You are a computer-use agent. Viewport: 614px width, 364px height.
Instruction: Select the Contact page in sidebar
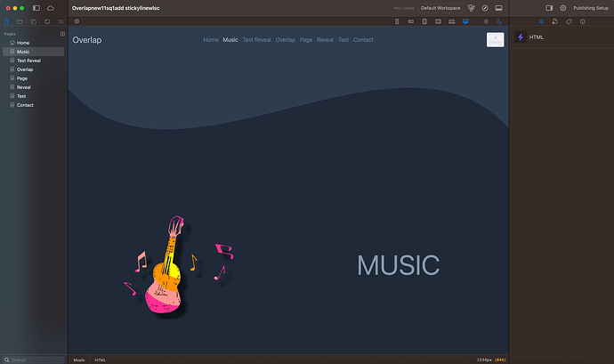click(x=33, y=105)
